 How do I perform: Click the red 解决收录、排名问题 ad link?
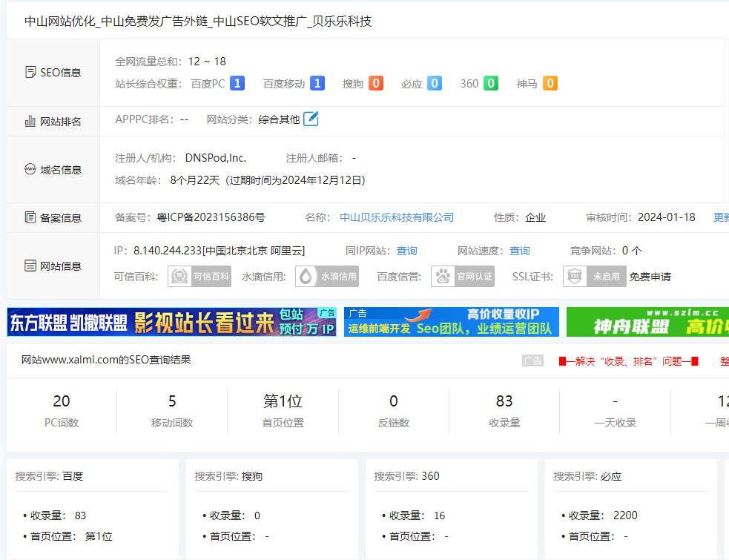coord(629,361)
